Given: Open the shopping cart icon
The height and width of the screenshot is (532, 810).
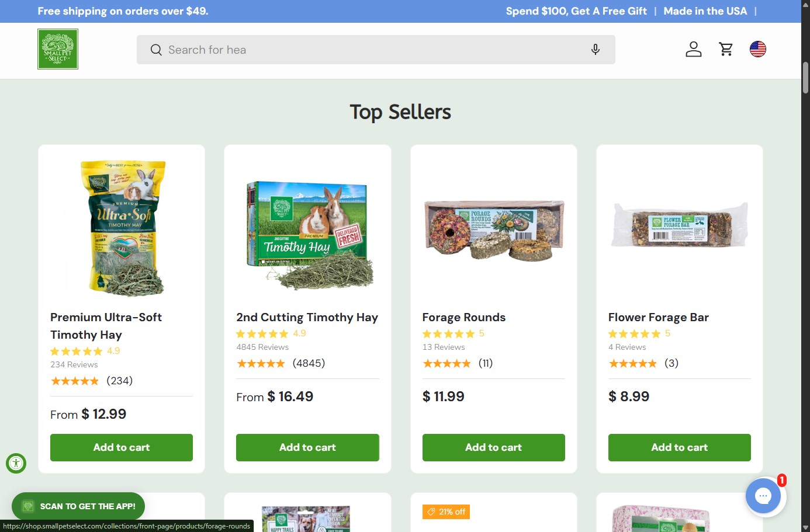Looking at the screenshot, I should click(726, 49).
